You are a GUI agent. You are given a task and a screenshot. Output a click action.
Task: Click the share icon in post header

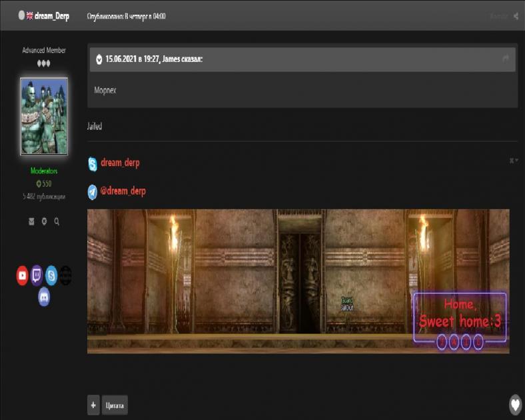pyautogui.click(x=516, y=16)
